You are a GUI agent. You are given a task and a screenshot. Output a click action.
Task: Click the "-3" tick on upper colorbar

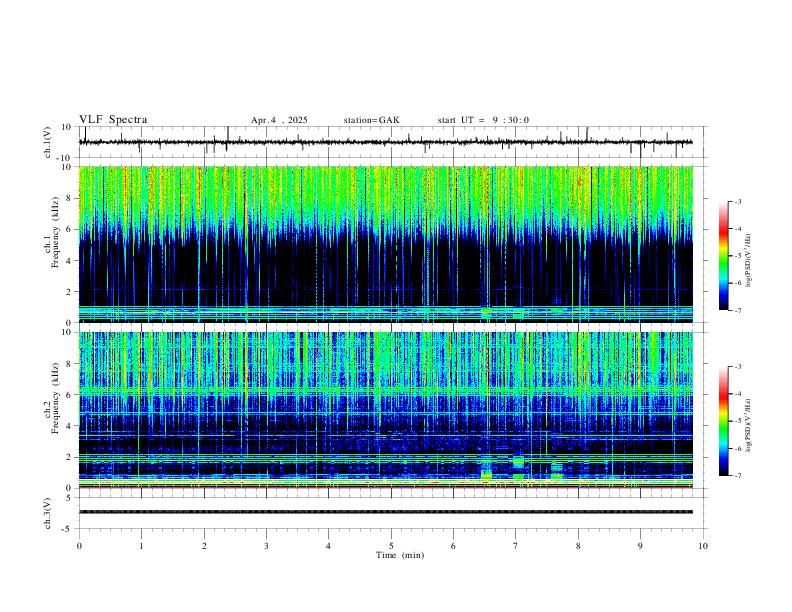click(x=737, y=201)
